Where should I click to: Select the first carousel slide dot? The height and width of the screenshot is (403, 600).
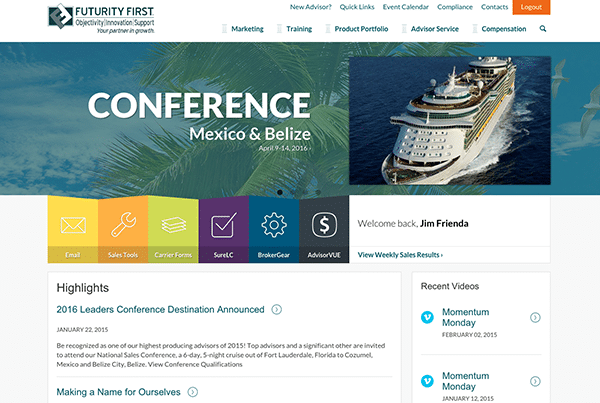click(x=280, y=192)
